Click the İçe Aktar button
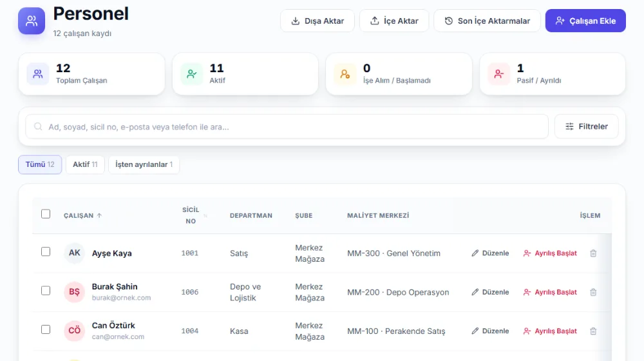644x361 pixels. (394, 21)
